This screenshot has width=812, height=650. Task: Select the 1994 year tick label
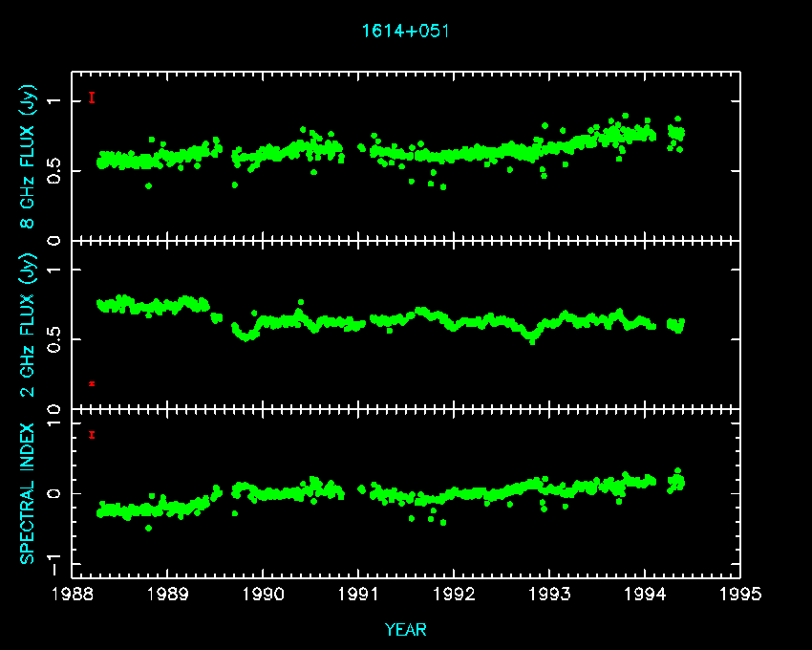click(645, 595)
